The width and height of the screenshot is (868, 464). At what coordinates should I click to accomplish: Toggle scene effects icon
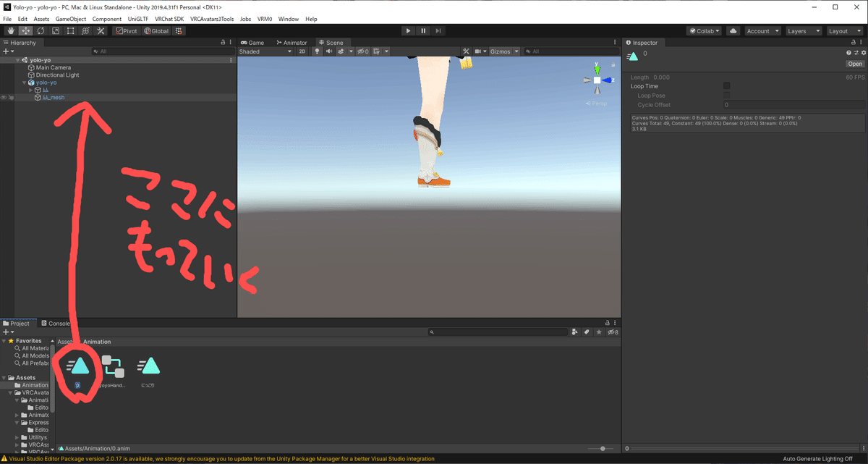[x=341, y=51]
